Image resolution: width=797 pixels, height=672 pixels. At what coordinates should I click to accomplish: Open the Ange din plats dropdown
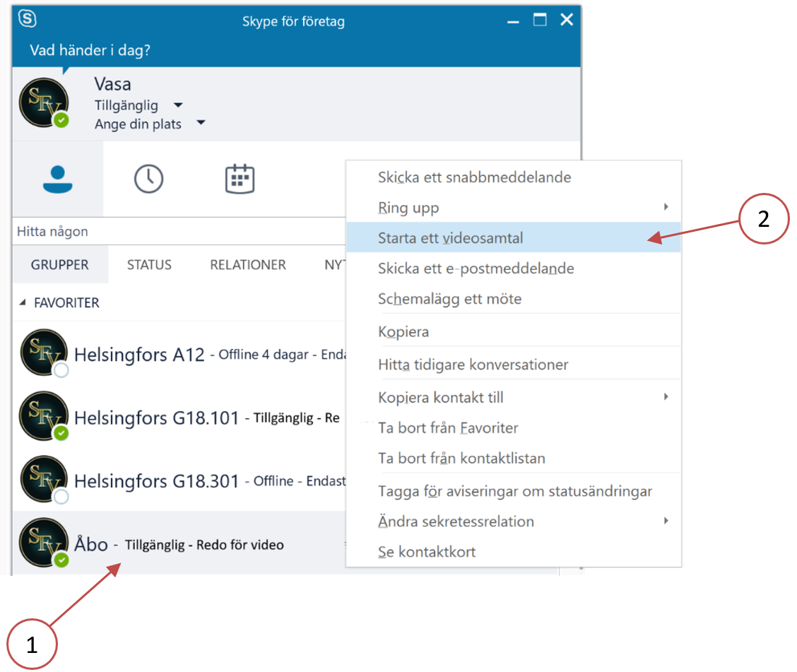point(201,124)
